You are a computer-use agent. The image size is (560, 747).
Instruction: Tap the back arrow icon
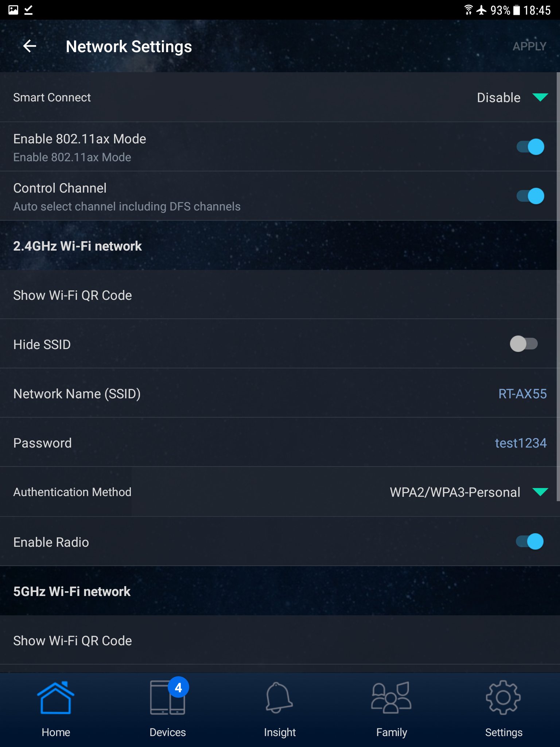point(30,46)
